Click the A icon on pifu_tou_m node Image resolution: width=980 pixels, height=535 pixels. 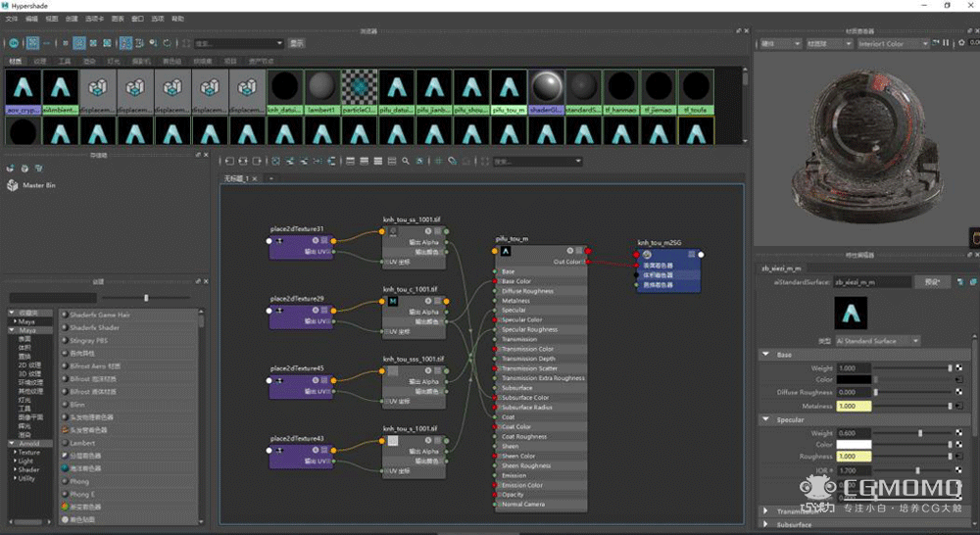506,251
